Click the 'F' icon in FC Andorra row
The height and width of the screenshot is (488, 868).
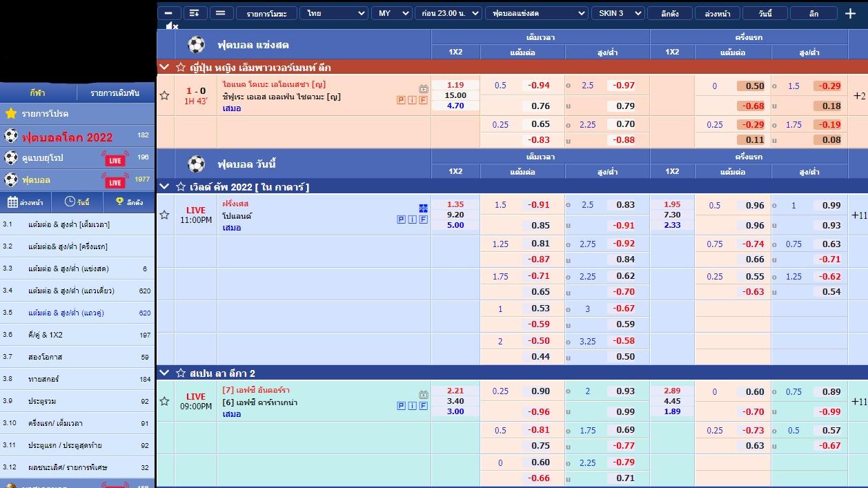pyautogui.click(x=423, y=406)
